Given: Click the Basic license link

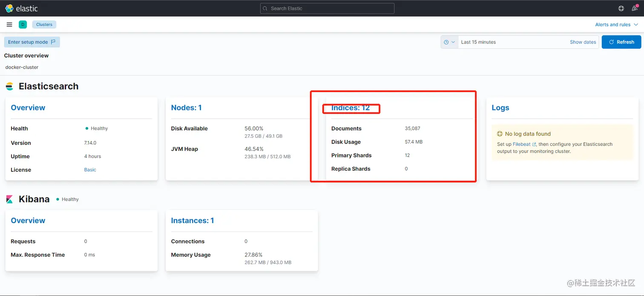Looking at the screenshot, I should tap(90, 170).
